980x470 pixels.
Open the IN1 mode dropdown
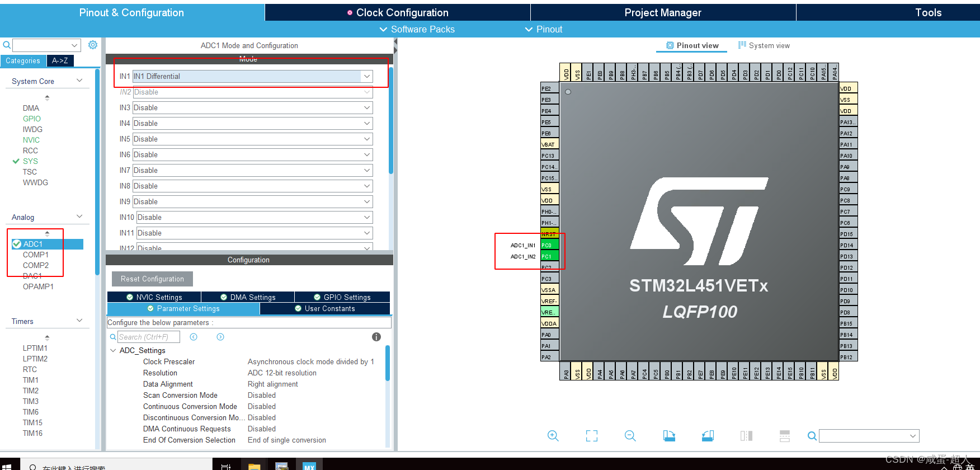(366, 76)
